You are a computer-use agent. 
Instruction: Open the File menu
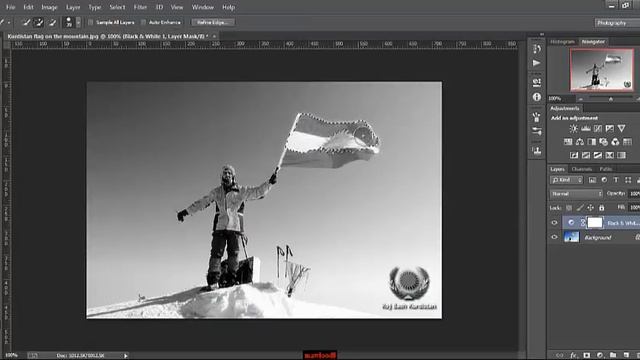[x=11, y=7]
